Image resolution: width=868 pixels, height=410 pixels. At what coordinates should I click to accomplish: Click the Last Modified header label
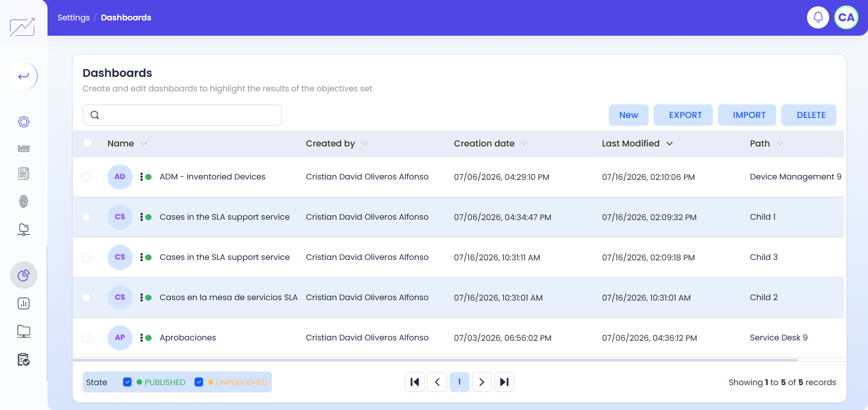[631, 143]
